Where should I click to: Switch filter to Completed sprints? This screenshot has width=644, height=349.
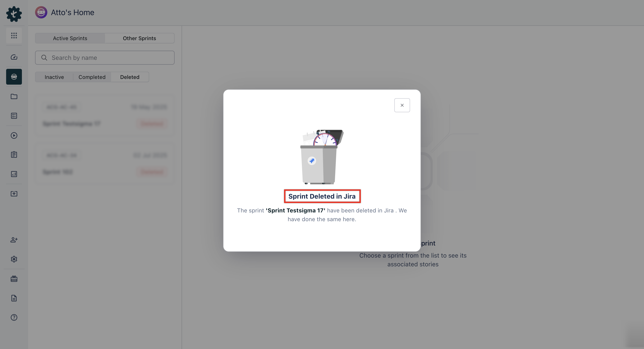(92, 77)
